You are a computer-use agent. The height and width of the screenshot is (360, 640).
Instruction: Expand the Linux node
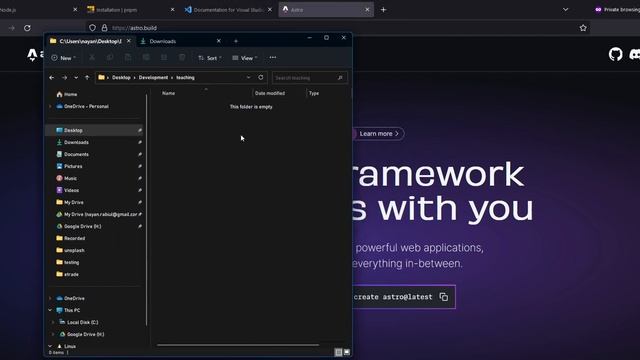pyautogui.click(x=50, y=346)
